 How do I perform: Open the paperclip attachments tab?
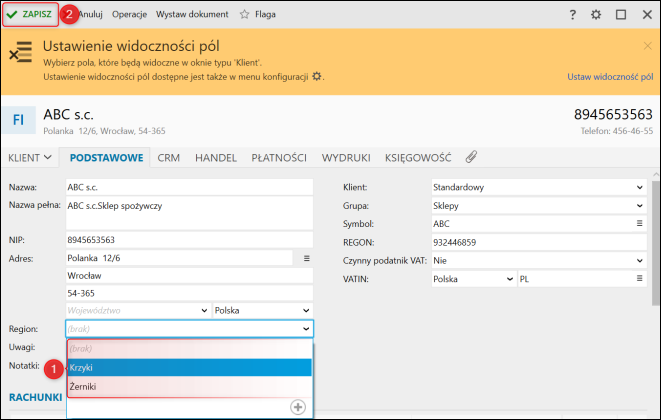click(472, 157)
